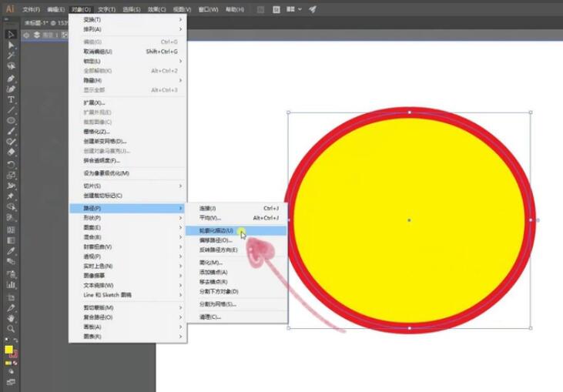Open the 编辑(E) menu
The height and width of the screenshot is (392, 563).
click(x=56, y=9)
